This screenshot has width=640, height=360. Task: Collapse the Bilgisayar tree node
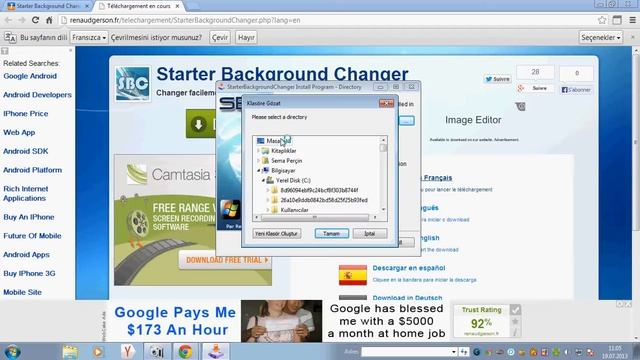[x=258, y=170]
